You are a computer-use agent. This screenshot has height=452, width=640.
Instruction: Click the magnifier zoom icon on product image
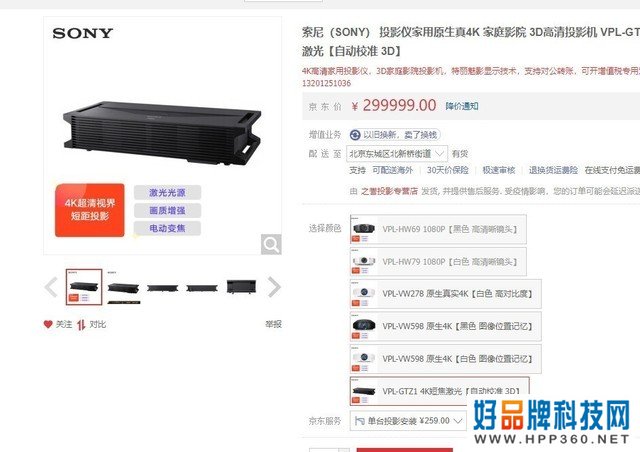(271, 244)
